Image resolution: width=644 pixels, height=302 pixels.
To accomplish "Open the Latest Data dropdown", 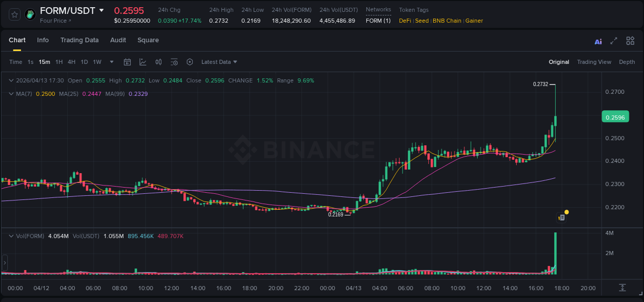I will point(219,62).
